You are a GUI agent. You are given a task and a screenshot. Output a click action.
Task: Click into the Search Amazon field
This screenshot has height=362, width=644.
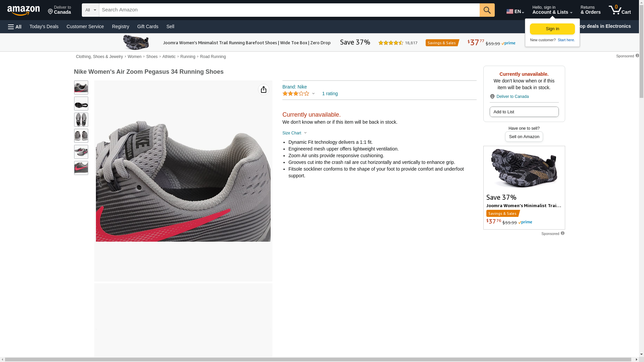289,10
